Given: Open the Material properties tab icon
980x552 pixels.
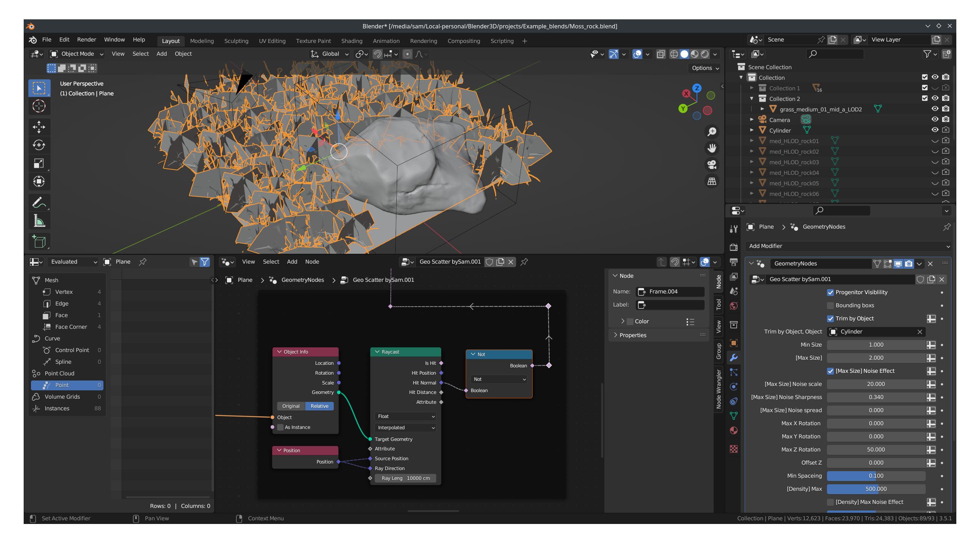Looking at the screenshot, I should pyautogui.click(x=734, y=430).
